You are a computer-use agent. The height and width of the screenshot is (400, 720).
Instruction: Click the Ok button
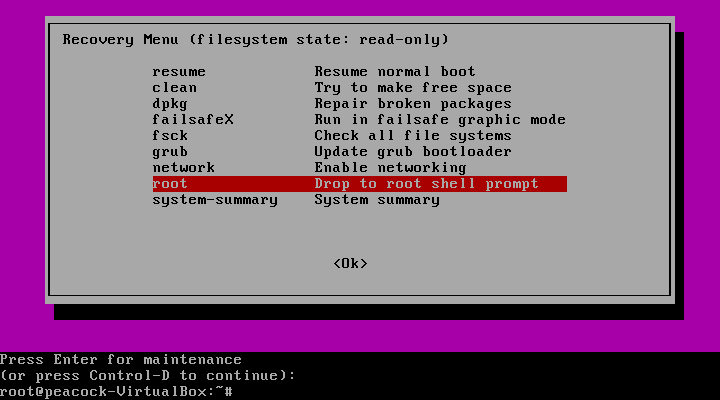350,264
